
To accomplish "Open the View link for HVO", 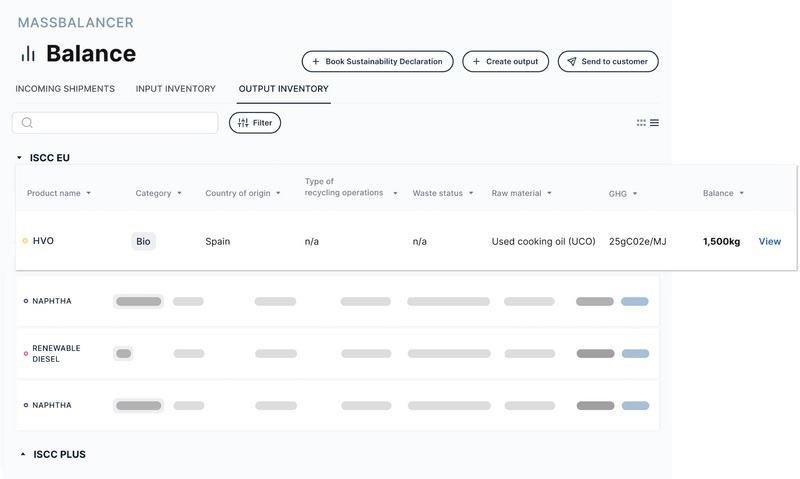I will [769, 242].
